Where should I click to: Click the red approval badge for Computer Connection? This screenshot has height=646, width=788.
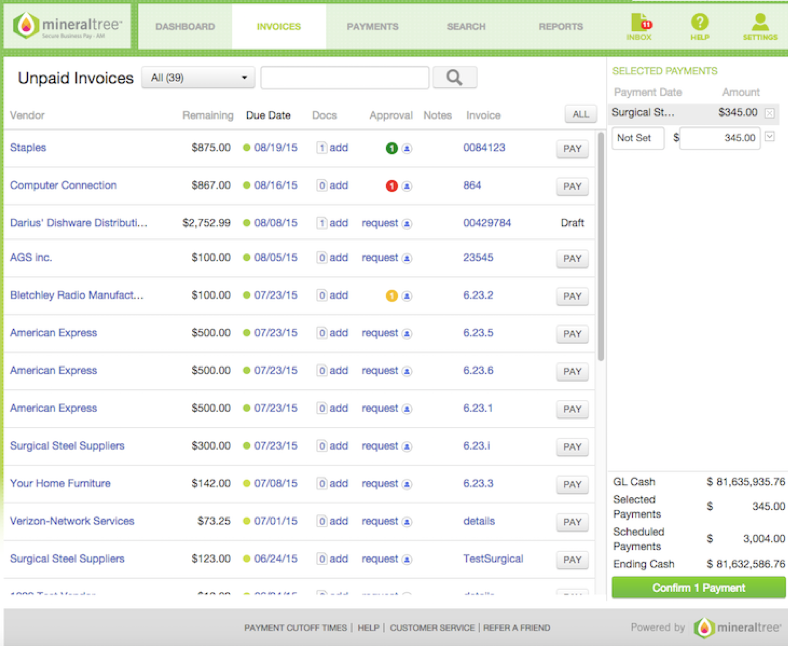point(391,186)
